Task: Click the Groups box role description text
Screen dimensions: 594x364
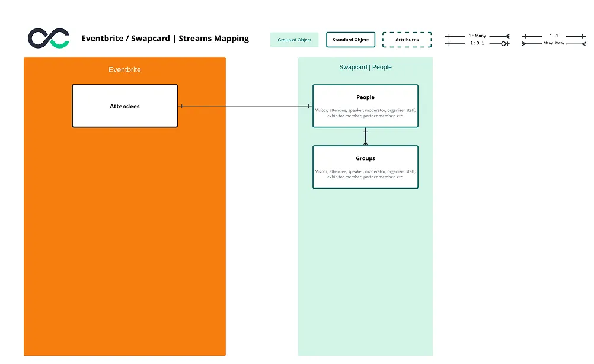Action: (365, 174)
